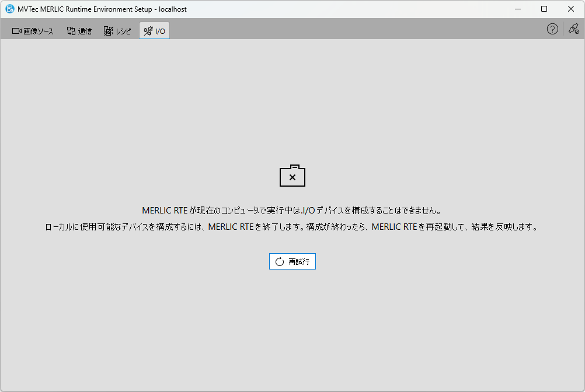Screen dimensions: 585x392
Task: Click the second message line starting with ローカルに
Action: 292,227
